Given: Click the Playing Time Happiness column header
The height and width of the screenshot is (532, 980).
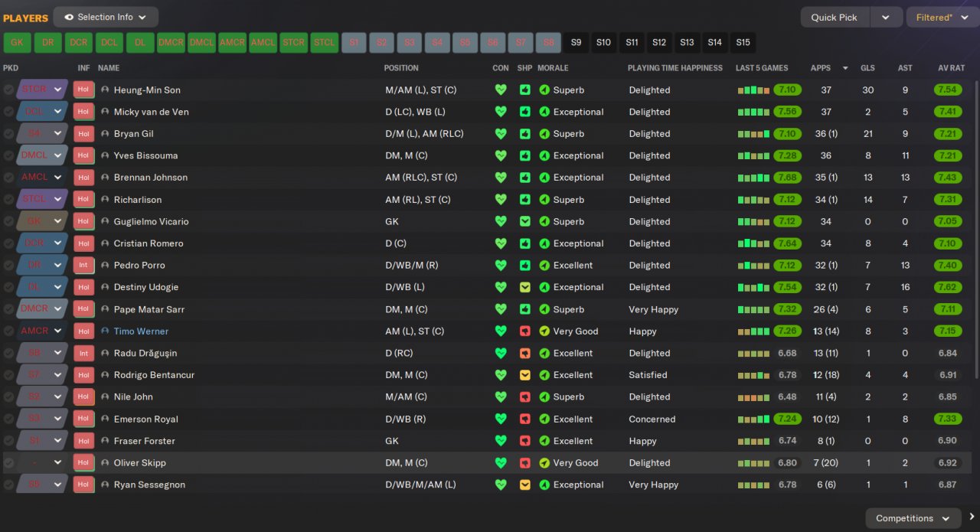Looking at the screenshot, I should coord(675,68).
